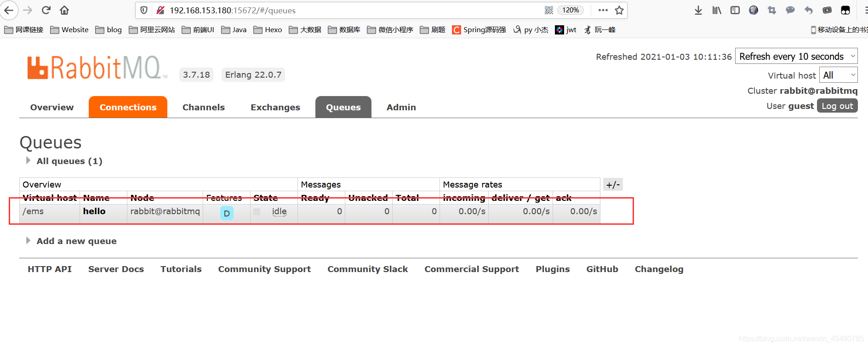The height and width of the screenshot is (347, 868).
Task: Switch to the Connections tab
Action: coord(128,107)
